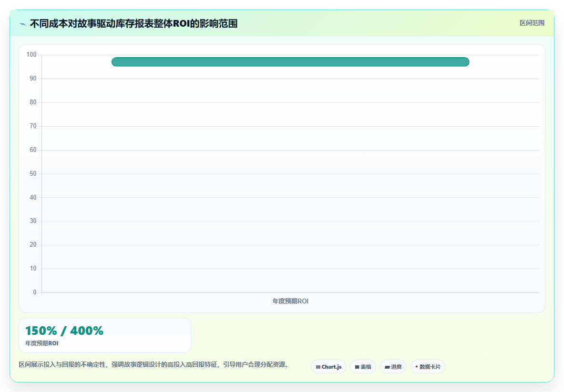Click the 150% / 400% data card

click(105, 335)
